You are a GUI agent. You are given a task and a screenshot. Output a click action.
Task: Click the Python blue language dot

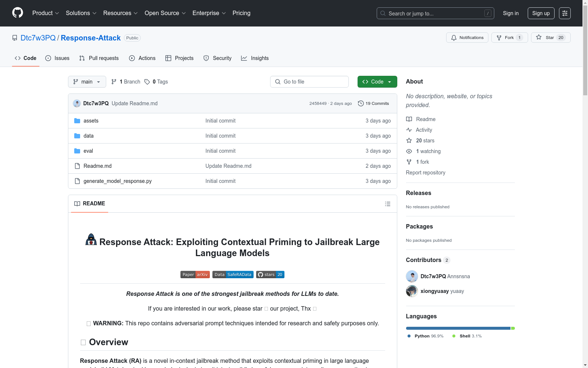409,336
